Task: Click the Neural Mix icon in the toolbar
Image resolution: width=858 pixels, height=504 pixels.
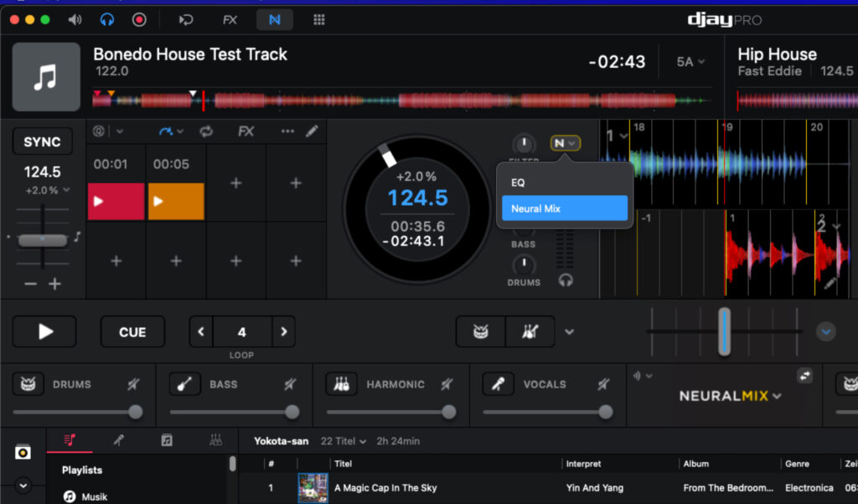Action: [x=274, y=19]
